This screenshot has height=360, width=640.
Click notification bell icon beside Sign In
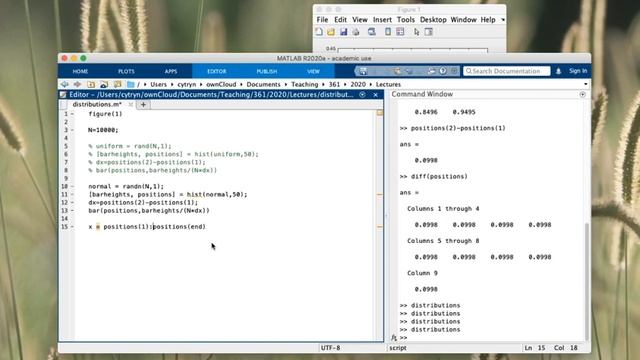pyautogui.click(x=558, y=71)
